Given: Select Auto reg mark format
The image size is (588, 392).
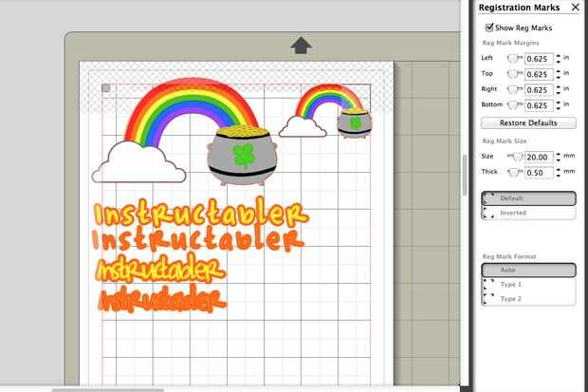Looking at the screenshot, I should coord(528,270).
